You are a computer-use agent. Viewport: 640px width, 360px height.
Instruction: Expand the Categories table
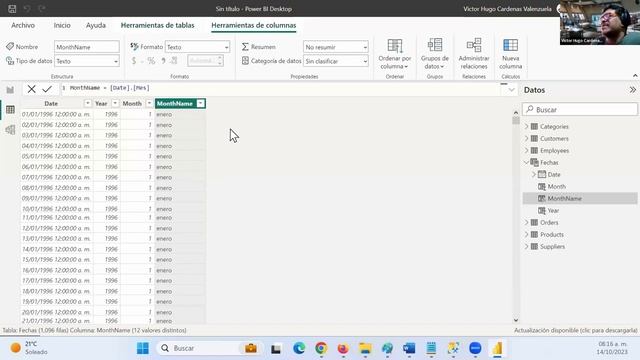(x=527, y=127)
